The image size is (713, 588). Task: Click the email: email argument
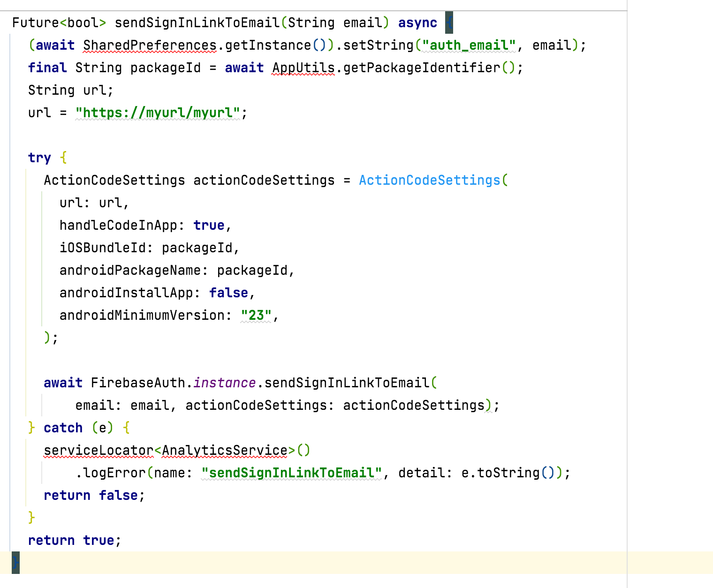[x=122, y=405]
